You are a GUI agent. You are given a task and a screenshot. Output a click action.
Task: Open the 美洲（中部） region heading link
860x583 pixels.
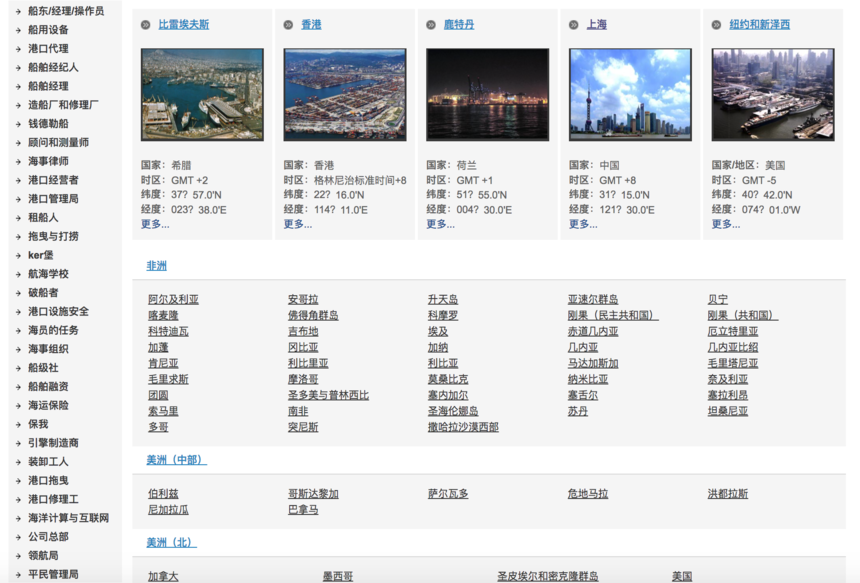(177, 460)
